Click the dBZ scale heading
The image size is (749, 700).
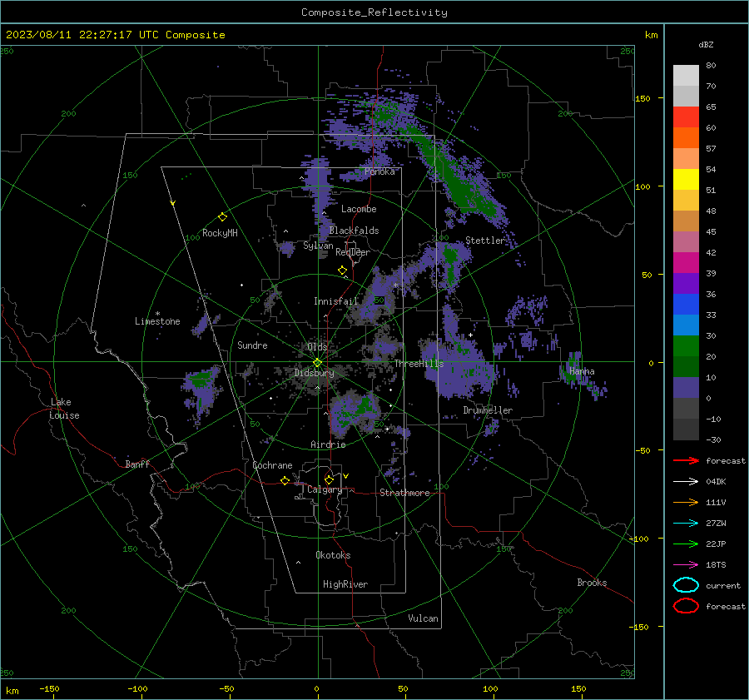706,44
